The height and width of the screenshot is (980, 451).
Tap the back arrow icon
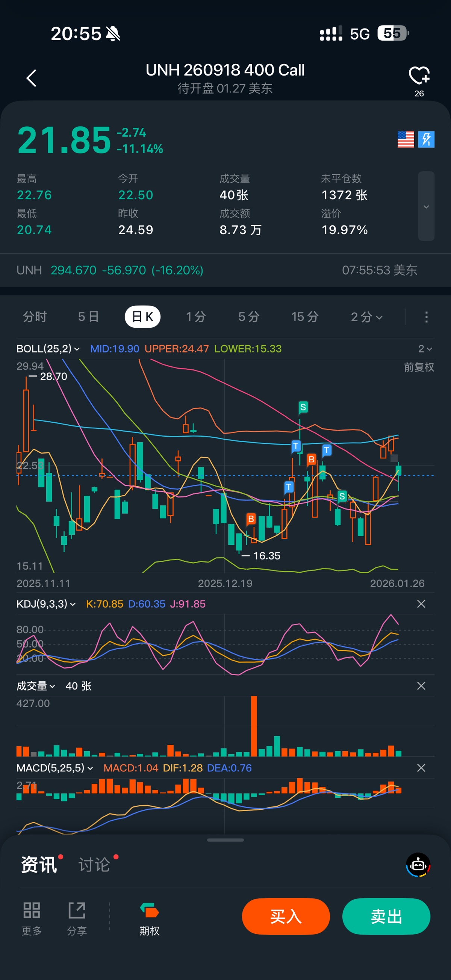tap(32, 79)
